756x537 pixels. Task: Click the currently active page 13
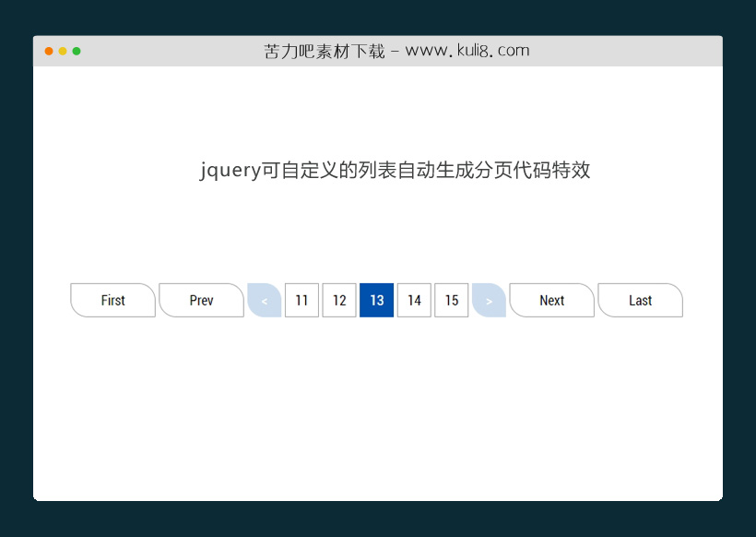point(377,300)
